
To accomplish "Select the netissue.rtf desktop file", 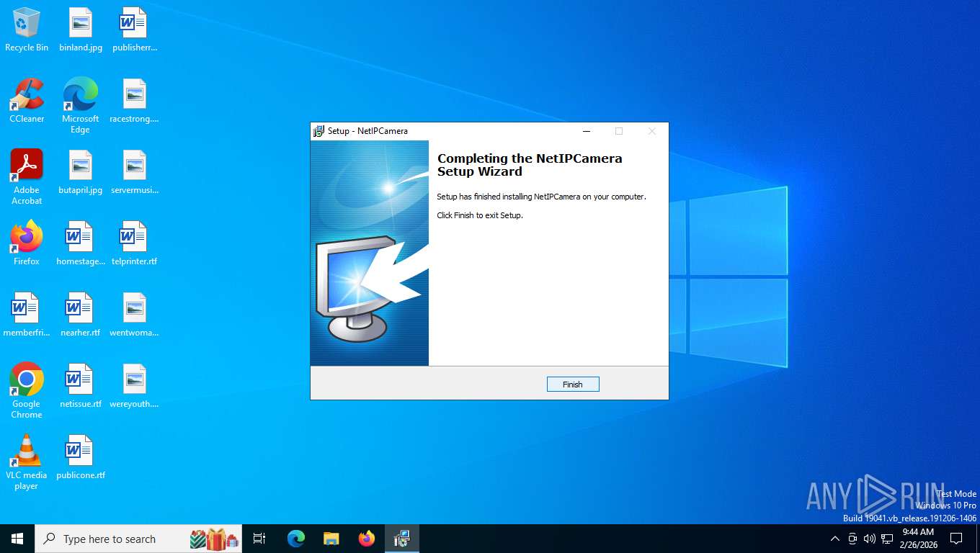I will pyautogui.click(x=81, y=387).
